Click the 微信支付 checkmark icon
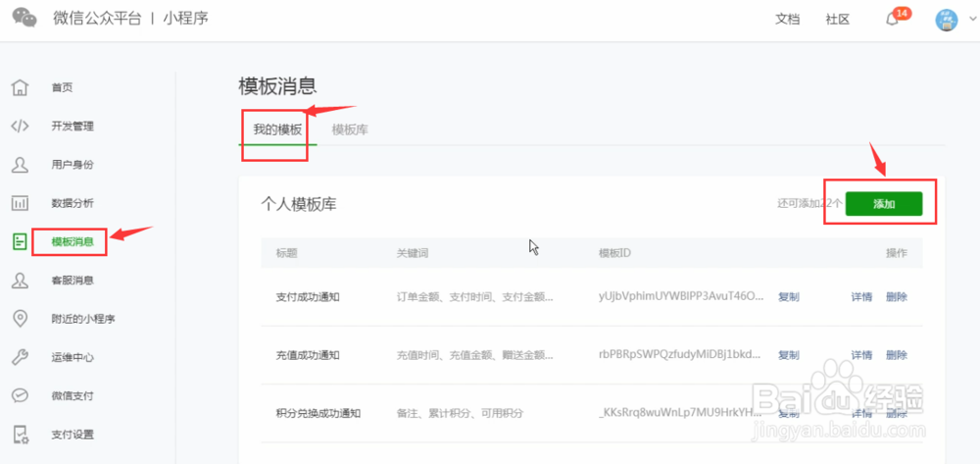 coord(21,396)
